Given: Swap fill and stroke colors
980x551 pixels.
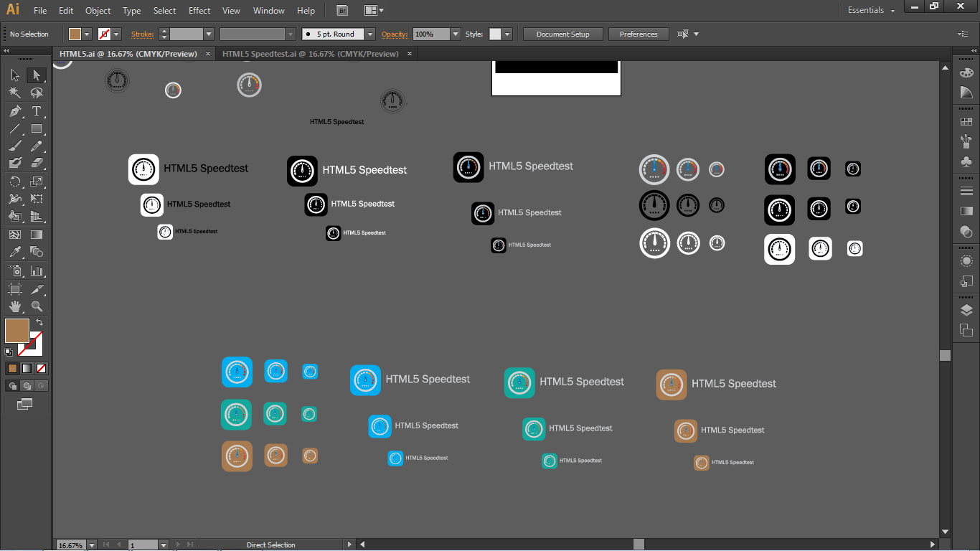Looking at the screenshot, I should (39, 322).
